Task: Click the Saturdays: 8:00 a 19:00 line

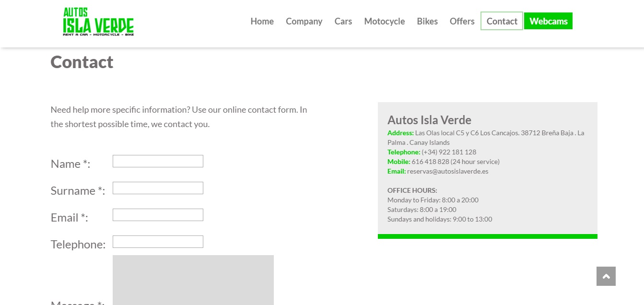Action: [422, 210]
